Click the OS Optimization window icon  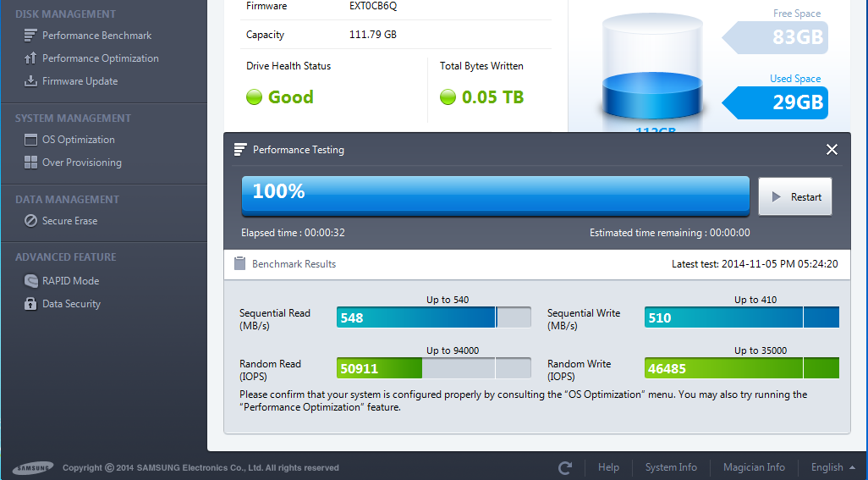(30, 140)
